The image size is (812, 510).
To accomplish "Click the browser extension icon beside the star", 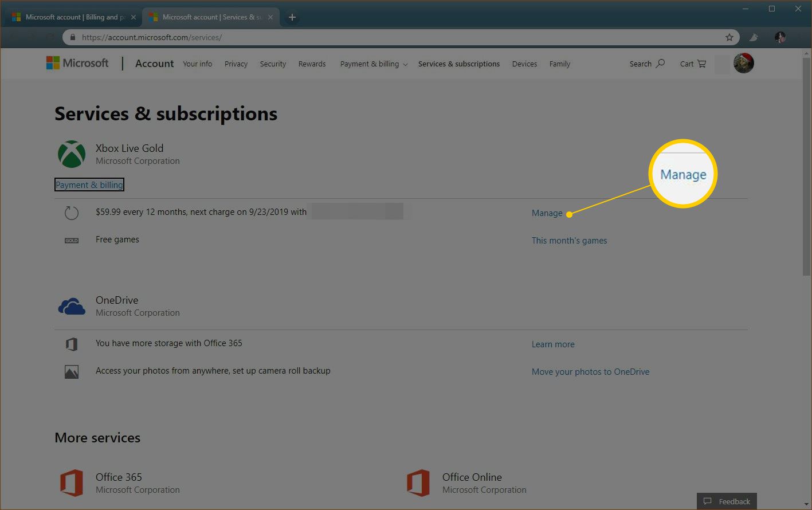I will (x=754, y=37).
